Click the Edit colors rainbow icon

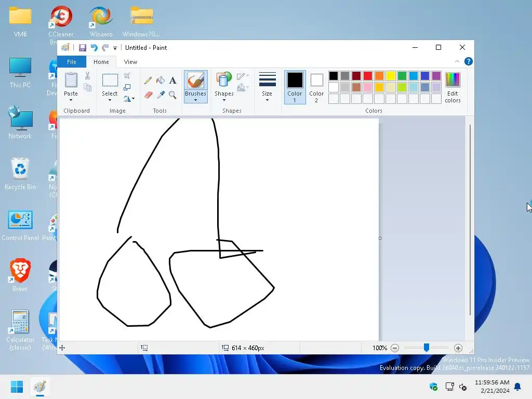coord(453,80)
